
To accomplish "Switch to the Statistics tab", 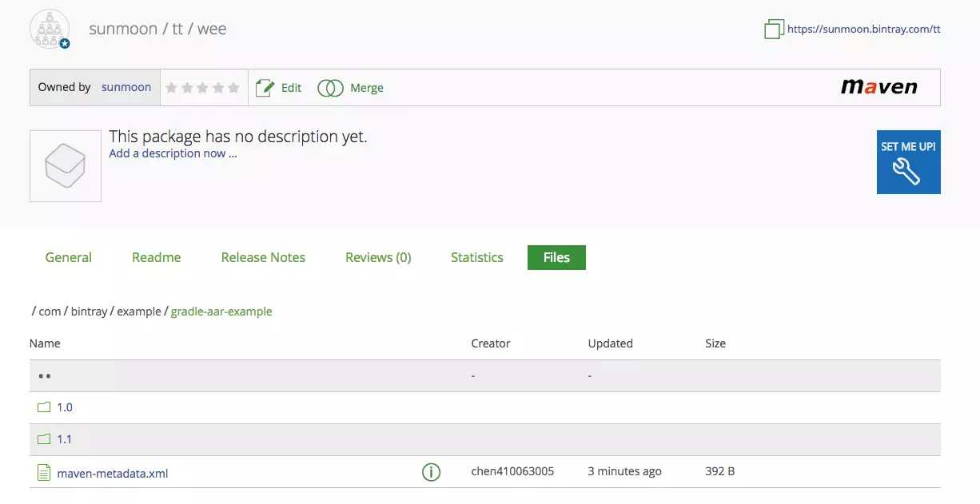I will (477, 257).
